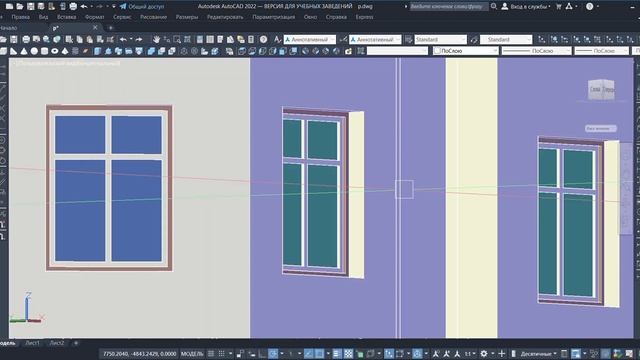Toggle transparency display in status bar
This screenshot has width=640, height=360.
coord(348,354)
